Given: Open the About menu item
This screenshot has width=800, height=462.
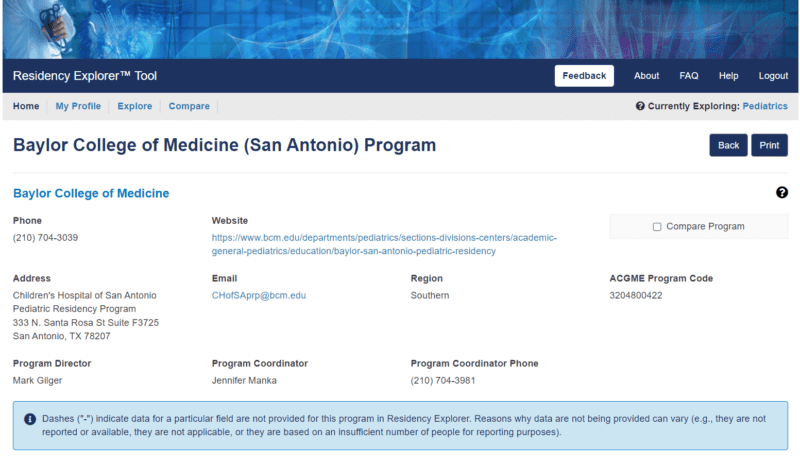Looking at the screenshot, I should 647,76.
